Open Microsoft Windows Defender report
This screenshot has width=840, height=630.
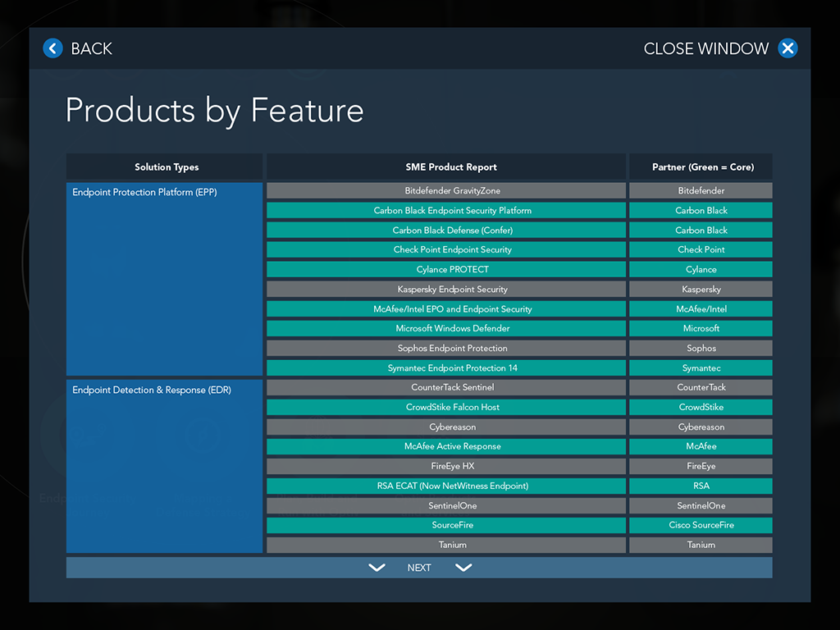(446, 328)
